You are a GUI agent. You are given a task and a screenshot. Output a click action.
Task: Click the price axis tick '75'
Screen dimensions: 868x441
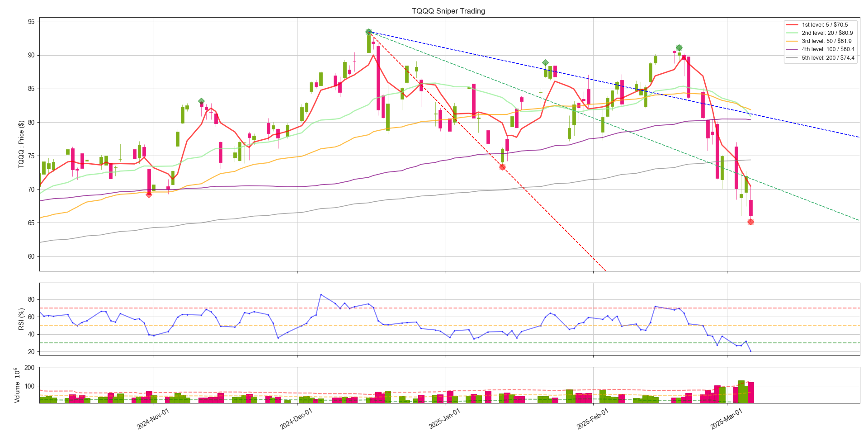[x=31, y=156]
